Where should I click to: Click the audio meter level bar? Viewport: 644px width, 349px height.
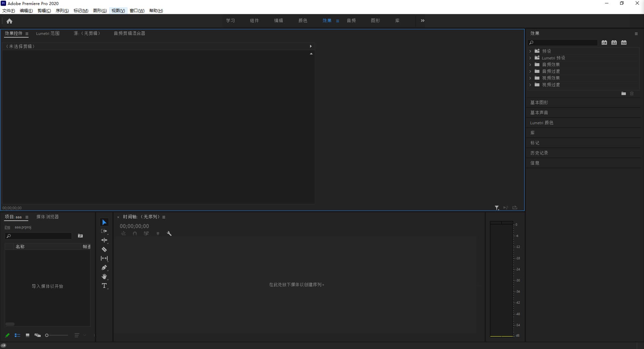click(x=501, y=279)
